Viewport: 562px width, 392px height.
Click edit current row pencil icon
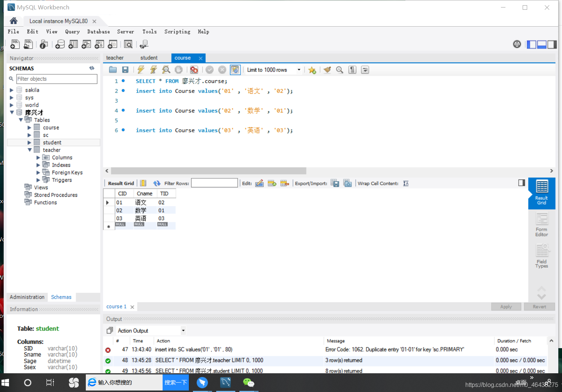click(x=259, y=183)
